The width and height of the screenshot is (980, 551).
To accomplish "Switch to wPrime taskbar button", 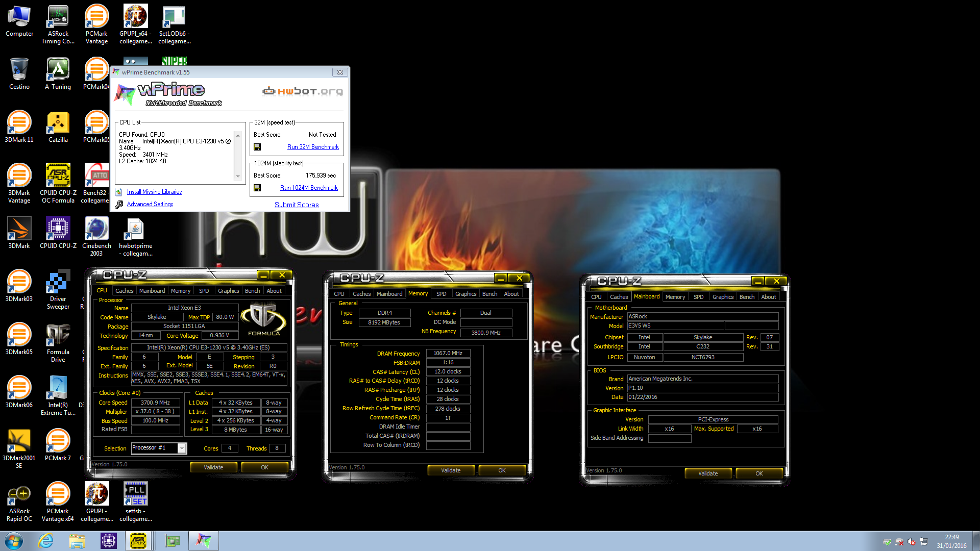I will click(x=204, y=541).
